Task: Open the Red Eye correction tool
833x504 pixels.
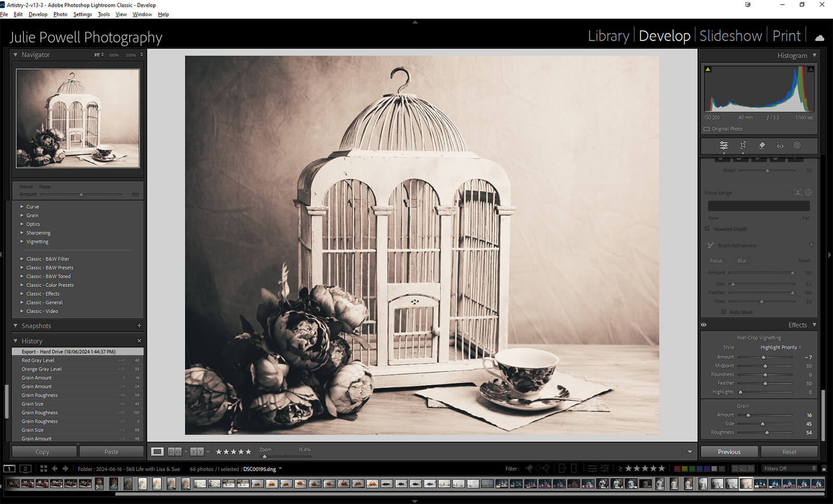Action: pos(780,146)
